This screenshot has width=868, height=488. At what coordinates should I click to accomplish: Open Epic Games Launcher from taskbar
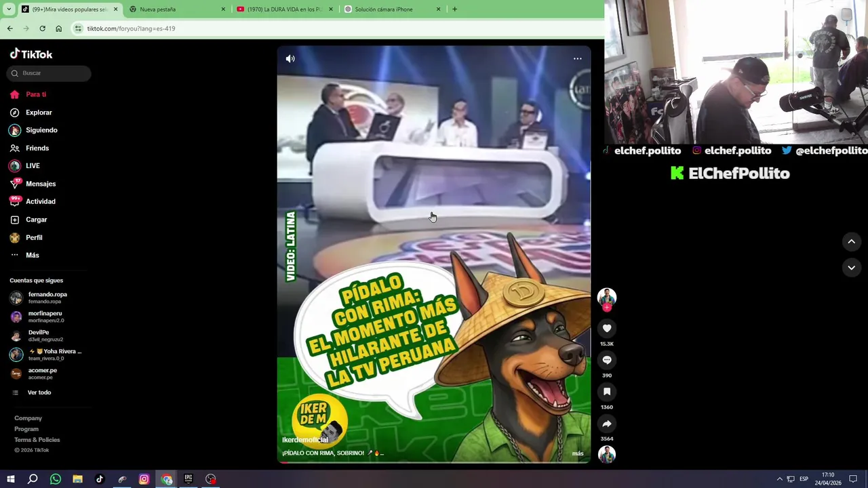pos(189,479)
